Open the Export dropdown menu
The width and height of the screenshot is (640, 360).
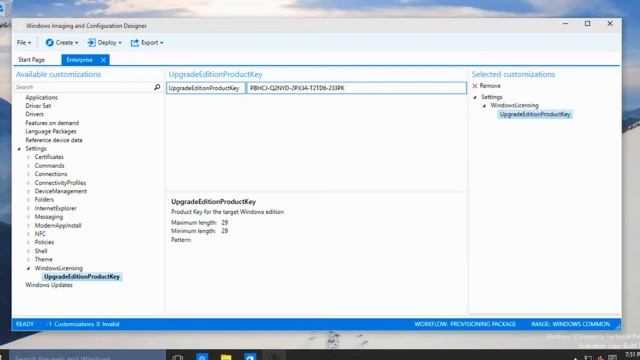pos(147,42)
